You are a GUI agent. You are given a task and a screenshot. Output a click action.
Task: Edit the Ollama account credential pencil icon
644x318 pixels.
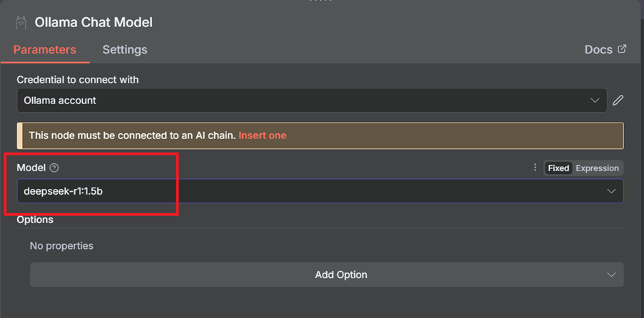pyautogui.click(x=618, y=101)
